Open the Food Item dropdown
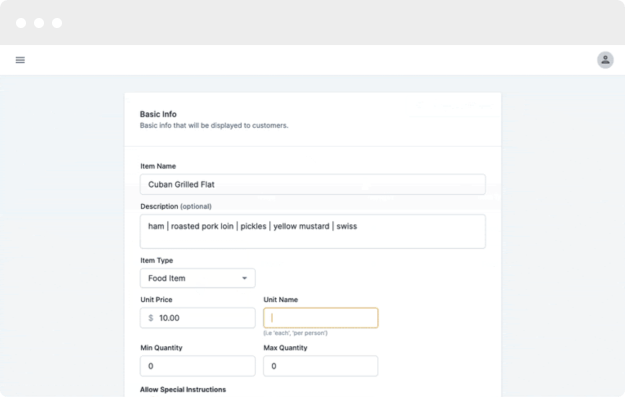Viewport: 625px width, 397px height. click(x=198, y=278)
